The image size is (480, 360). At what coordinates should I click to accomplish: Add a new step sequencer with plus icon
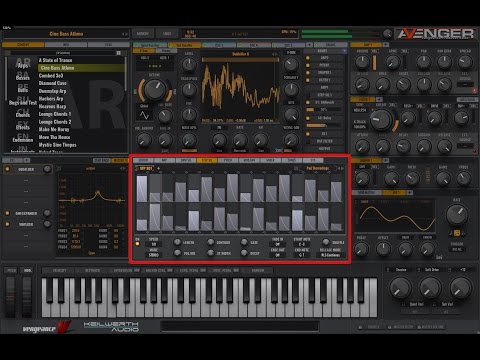point(158,169)
